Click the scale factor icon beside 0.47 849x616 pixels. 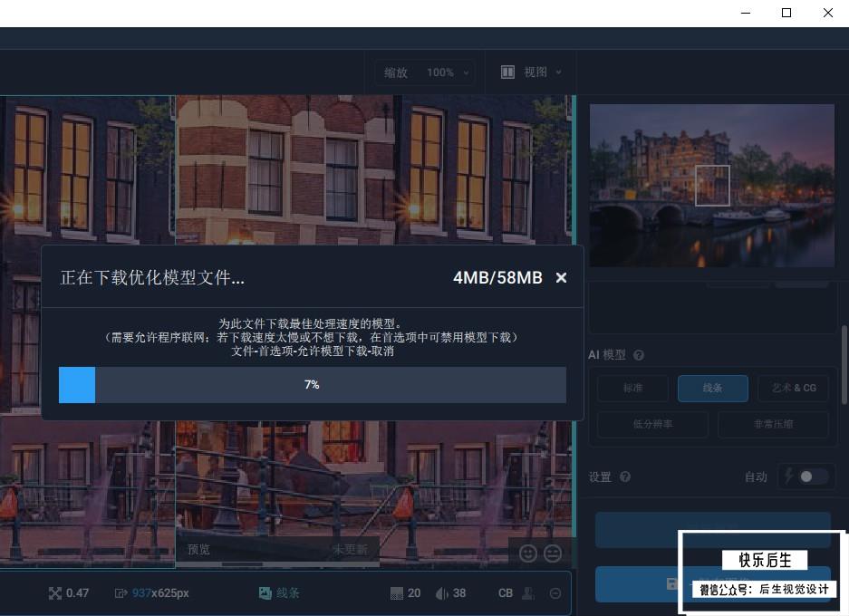point(54,593)
